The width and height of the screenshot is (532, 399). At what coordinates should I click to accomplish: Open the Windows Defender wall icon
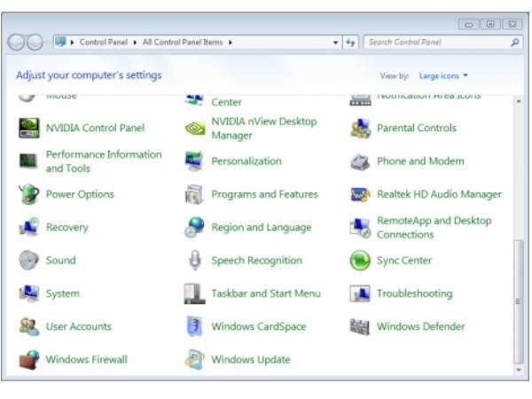coord(360,326)
